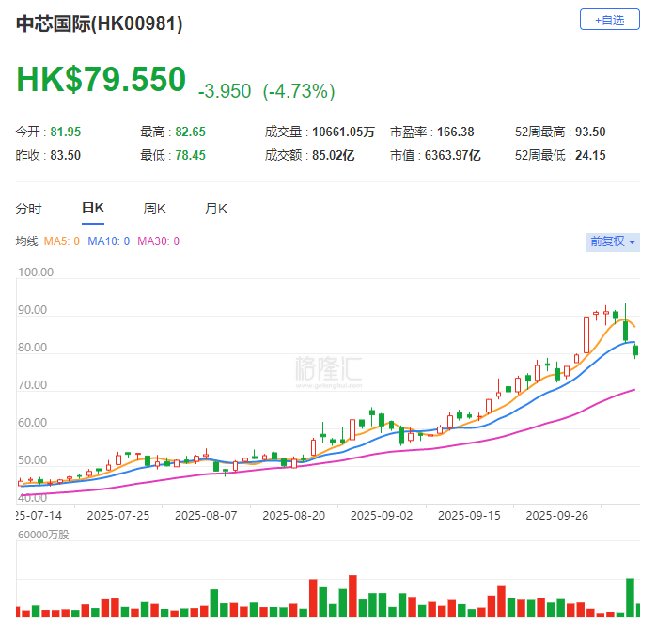Switch to the 分时 chart tab
Viewport: 672px width, 637px height.
[29, 209]
